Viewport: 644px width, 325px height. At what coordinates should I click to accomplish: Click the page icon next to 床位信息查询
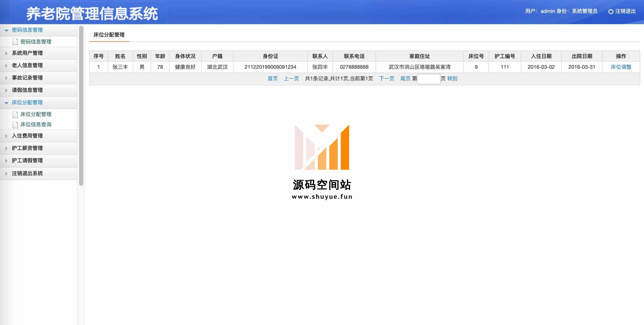pos(15,125)
